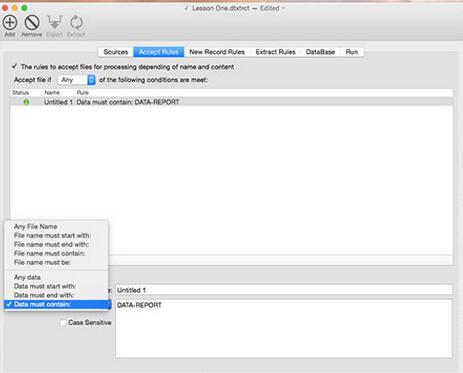Go to the Extract Rules tab
The image size is (463, 373).
275,52
